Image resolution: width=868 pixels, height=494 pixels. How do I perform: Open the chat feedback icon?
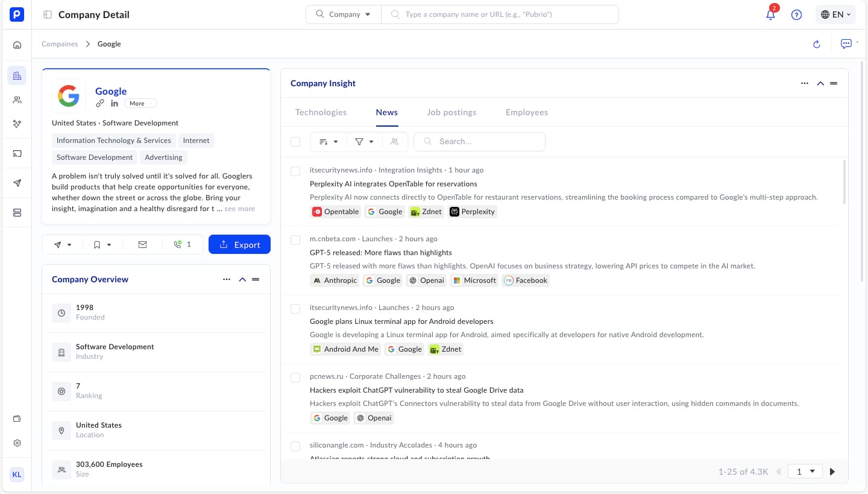click(x=846, y=44)
